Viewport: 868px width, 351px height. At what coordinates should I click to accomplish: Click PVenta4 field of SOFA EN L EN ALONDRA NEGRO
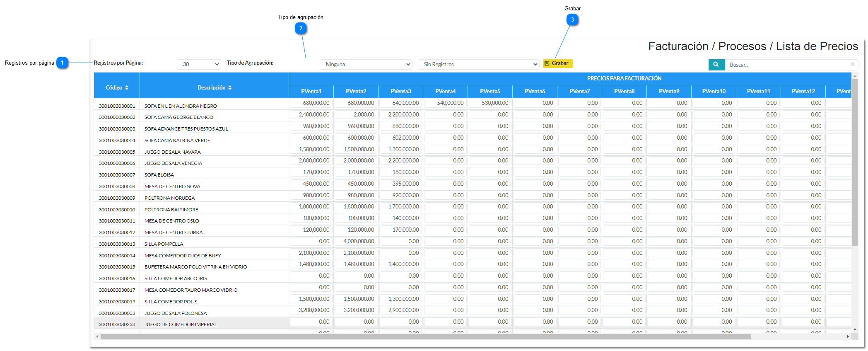[445, 103]
